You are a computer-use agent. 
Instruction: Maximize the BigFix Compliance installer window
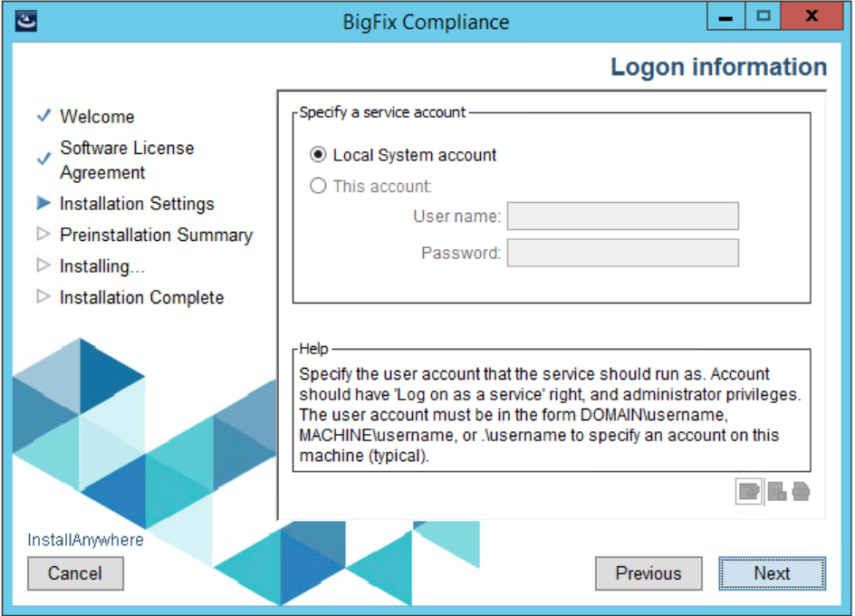coord(764,18)
